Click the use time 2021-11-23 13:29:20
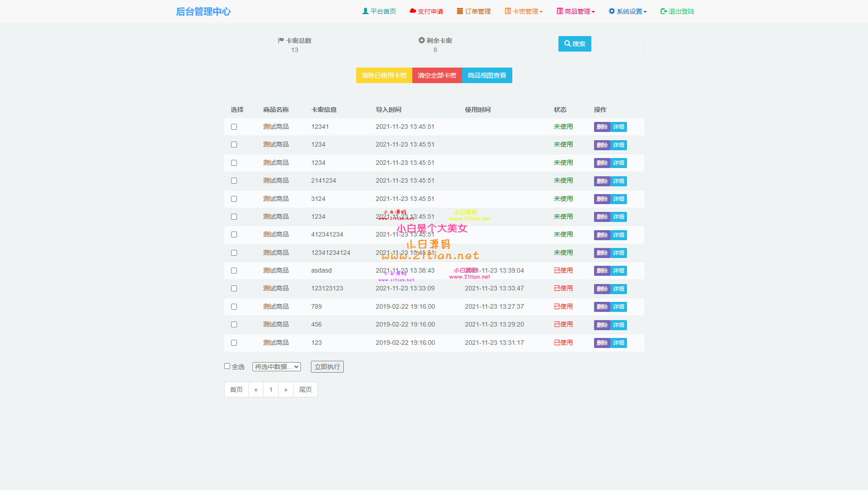Viewport: 868px width, 490px height. click(494, 324)
